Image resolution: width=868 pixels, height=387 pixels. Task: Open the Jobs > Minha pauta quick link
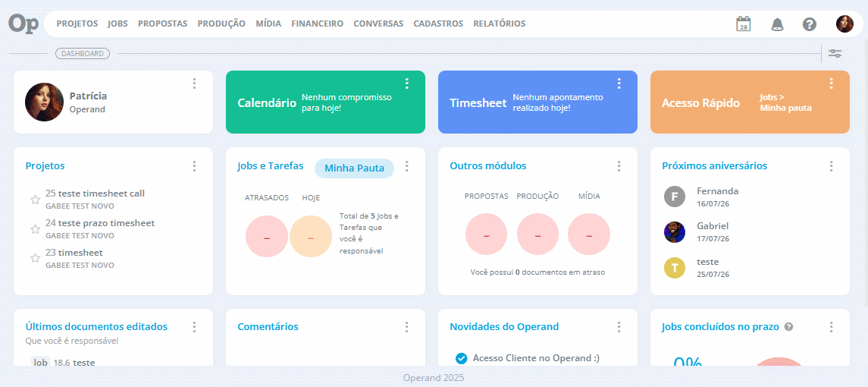click(x=785, y=102)
